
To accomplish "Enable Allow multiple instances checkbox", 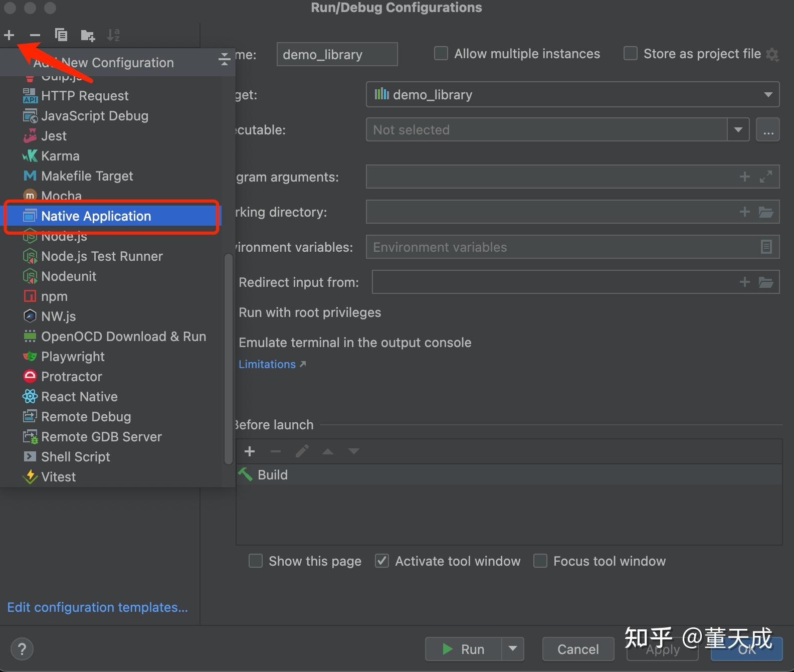I will (441, 53).
